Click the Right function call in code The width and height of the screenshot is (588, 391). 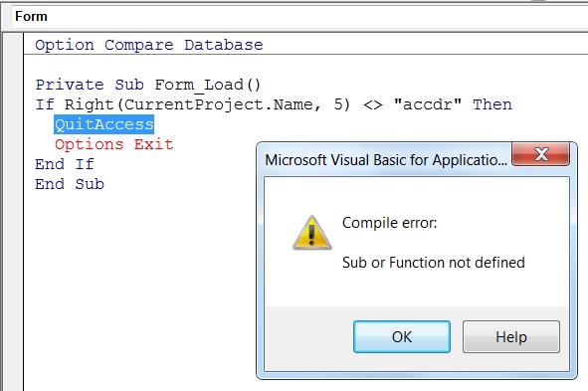[x=89, y=104]
